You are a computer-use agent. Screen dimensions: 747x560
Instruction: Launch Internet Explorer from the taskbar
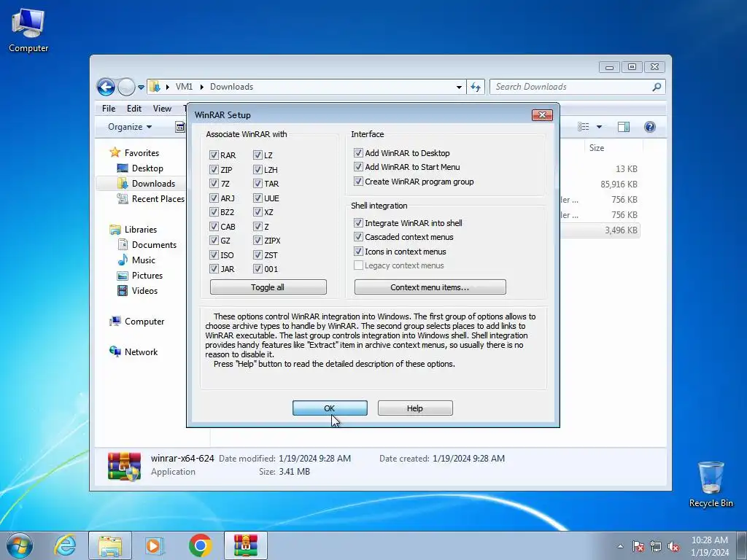coord(65,545)
